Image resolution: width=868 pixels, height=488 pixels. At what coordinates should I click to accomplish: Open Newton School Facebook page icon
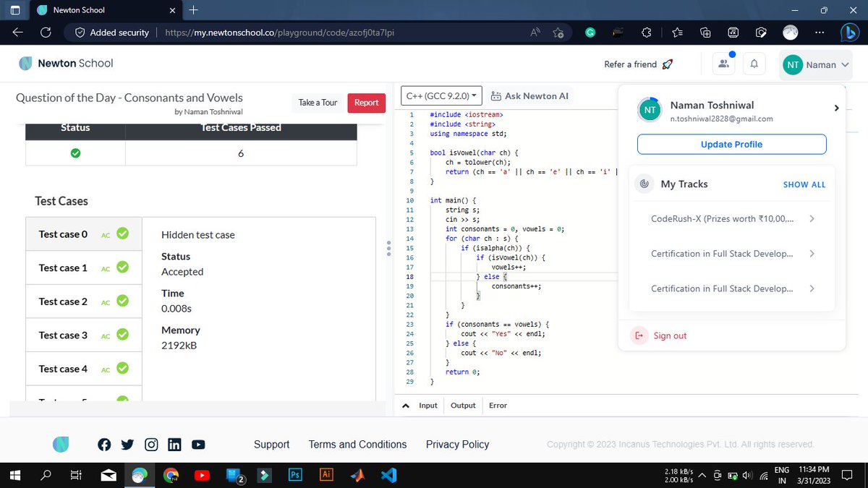coord(104,445)
